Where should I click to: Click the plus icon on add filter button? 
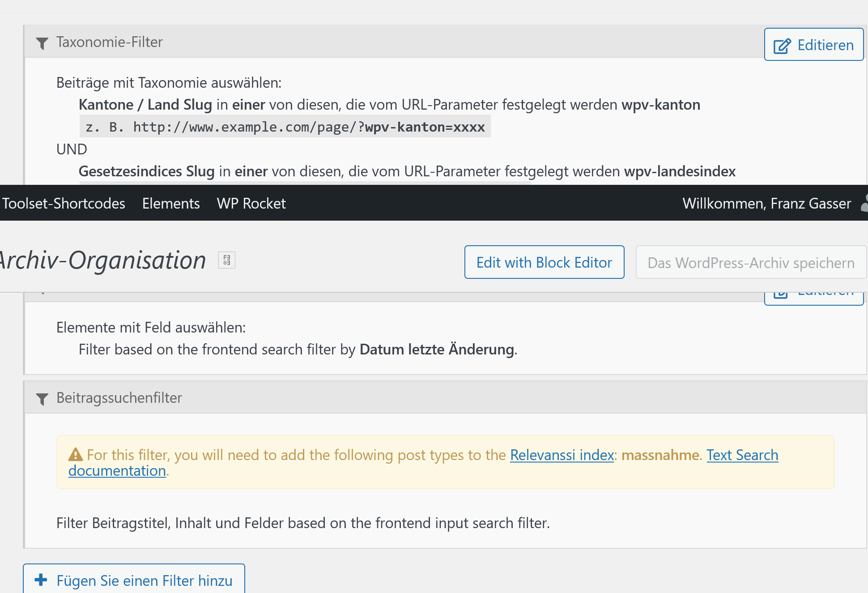tap(41, 580)
